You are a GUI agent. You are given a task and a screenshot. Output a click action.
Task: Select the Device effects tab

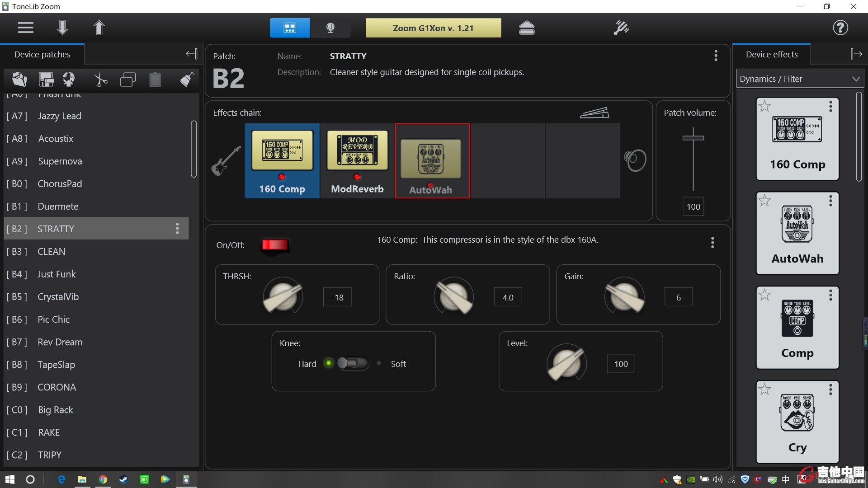tap(773, 54)
